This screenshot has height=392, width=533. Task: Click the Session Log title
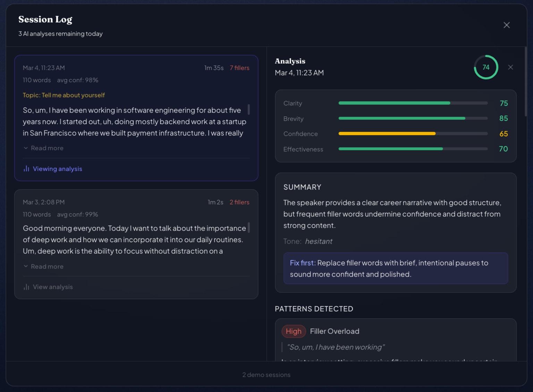(x=45, y=19)
